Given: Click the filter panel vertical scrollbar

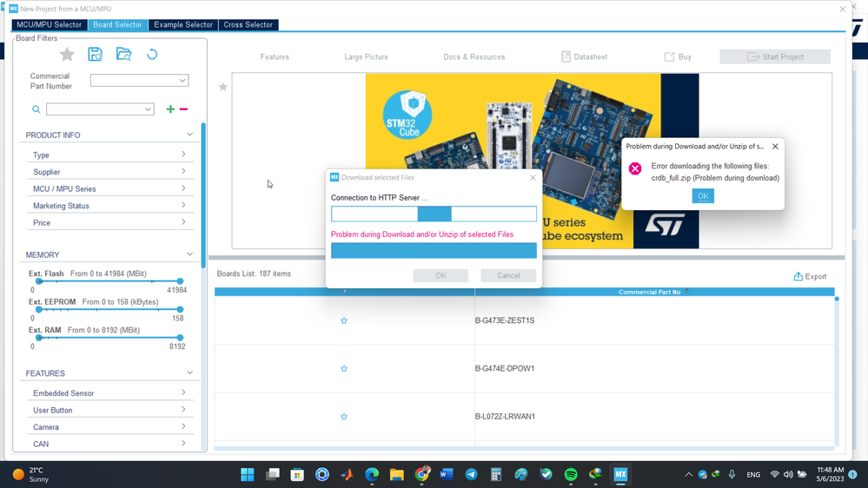Looking at the screenshot, I should 203,195.
